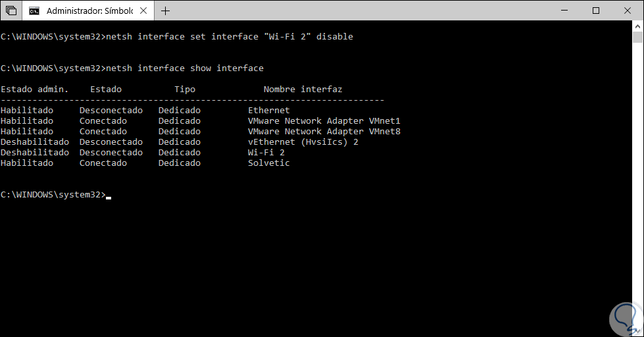Click the vertical scrollbar track
644x337 pixels.
[x=637, y=197]
